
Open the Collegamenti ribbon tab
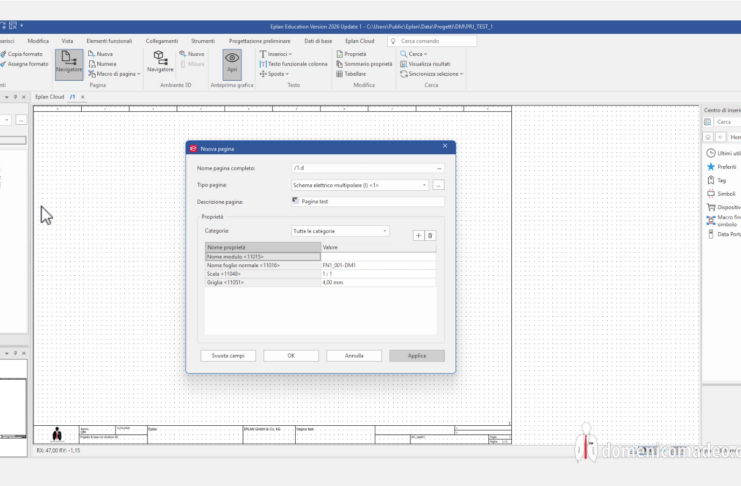162,40
